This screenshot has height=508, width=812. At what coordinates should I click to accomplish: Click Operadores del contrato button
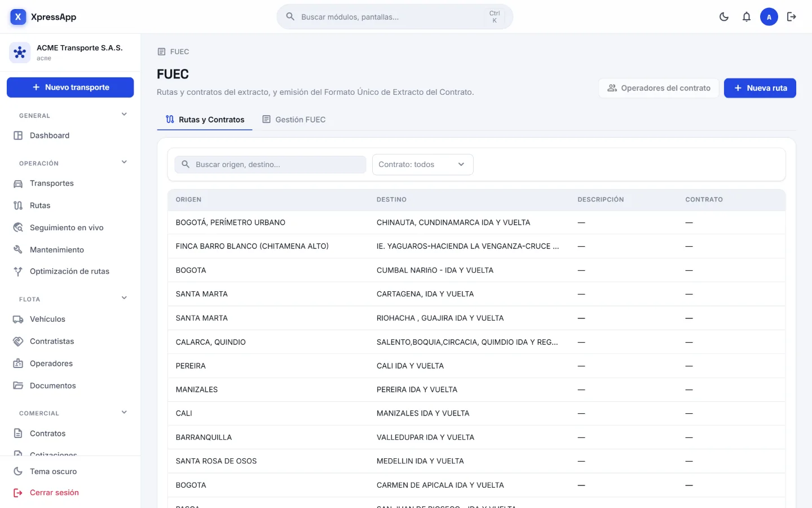point(659,88)
